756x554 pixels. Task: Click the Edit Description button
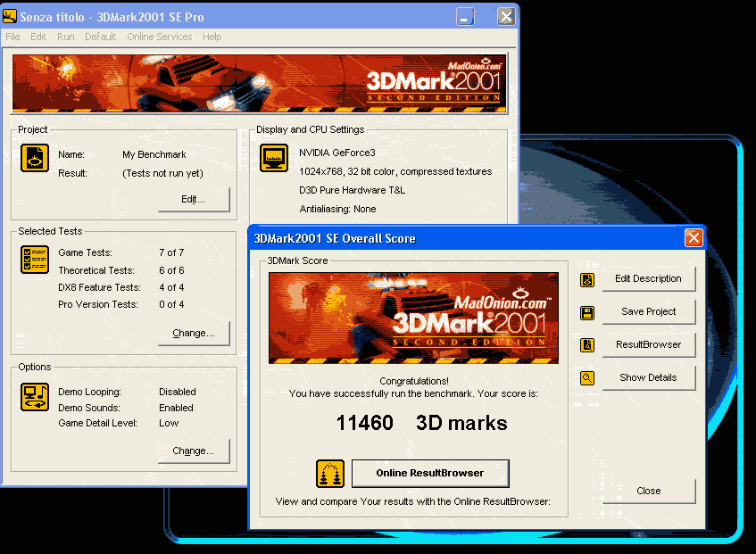(x=649, y=278)
